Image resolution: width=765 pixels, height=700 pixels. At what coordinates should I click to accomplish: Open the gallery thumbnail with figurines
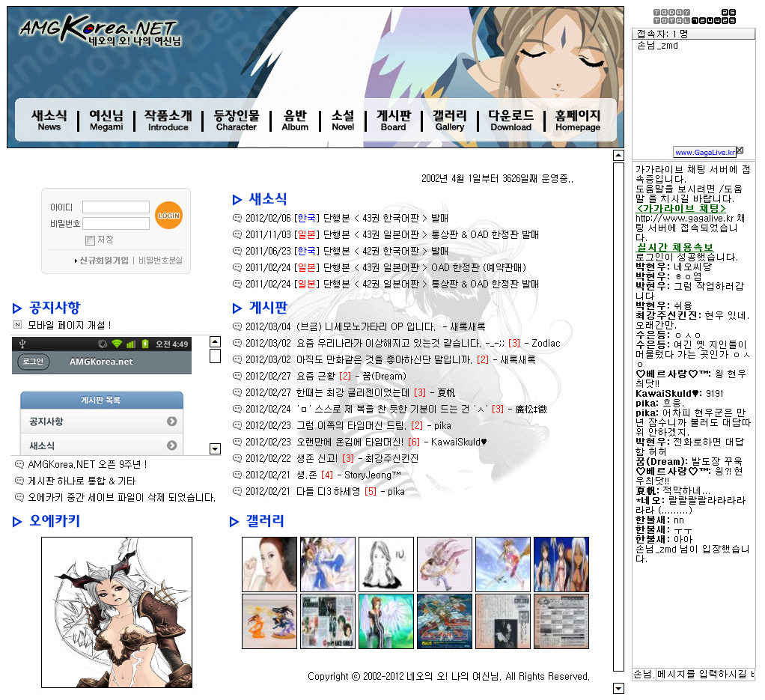269,621
